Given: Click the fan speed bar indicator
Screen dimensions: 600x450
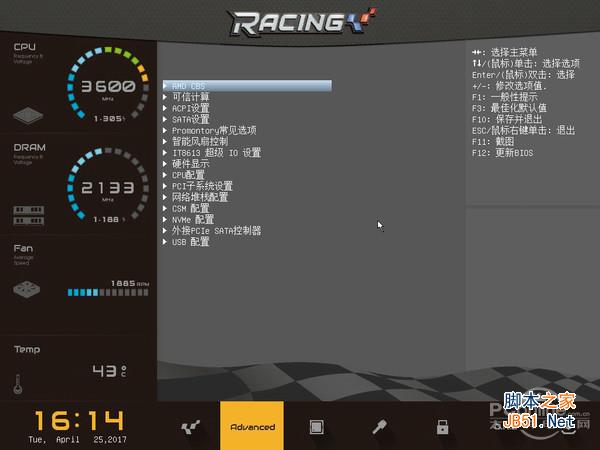Looking at the screenshot, I should coord(108,292).
